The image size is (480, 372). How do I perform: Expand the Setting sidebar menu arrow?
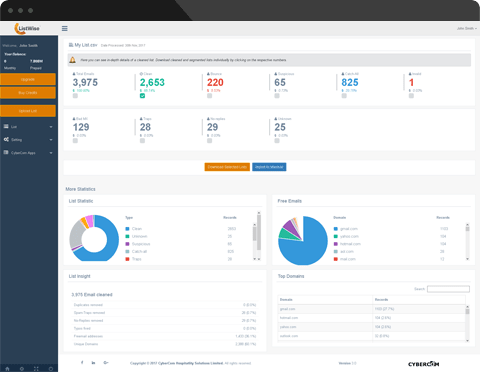coord(51,140)
